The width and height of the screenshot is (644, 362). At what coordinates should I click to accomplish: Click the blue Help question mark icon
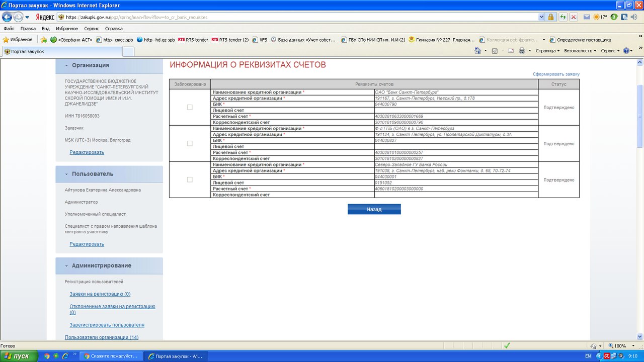626,51
